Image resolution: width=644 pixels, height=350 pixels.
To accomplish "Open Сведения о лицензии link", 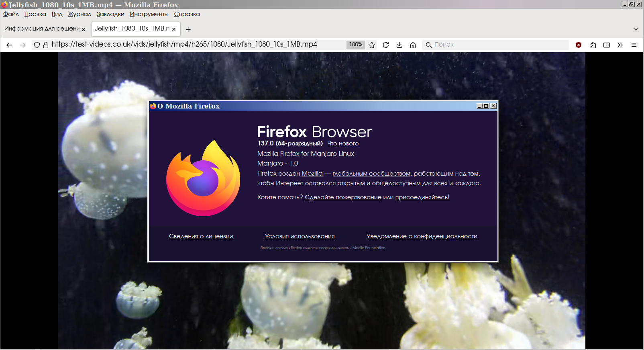I will pyautogui.click(x=201, y=236).
